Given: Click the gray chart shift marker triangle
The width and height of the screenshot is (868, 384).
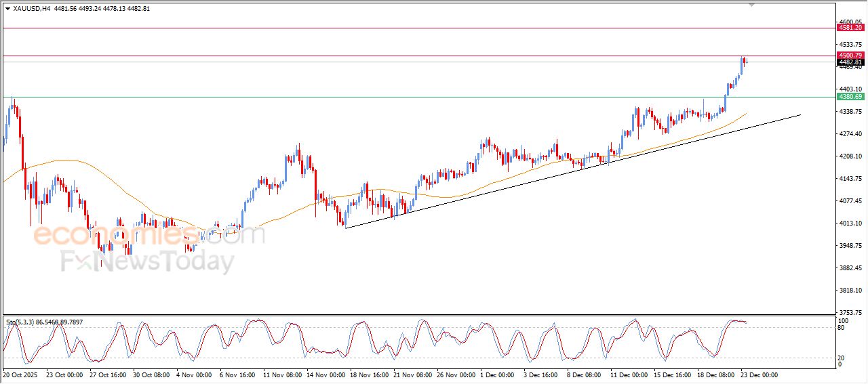Looking at the screenshot, I should (751, 5).
